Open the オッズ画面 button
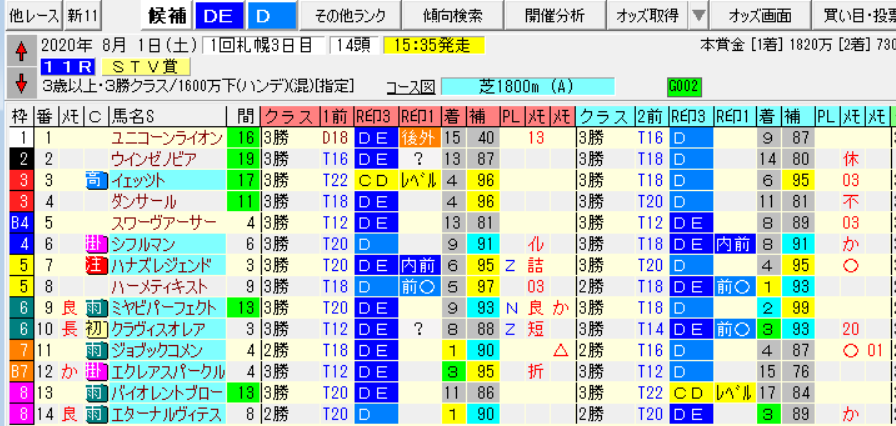Screen dimensions: 896x426 point(760,17)
